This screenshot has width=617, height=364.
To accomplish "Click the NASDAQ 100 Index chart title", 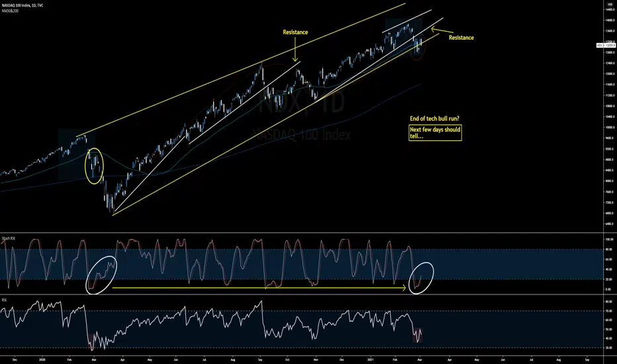I will click(x=23, y=5).
